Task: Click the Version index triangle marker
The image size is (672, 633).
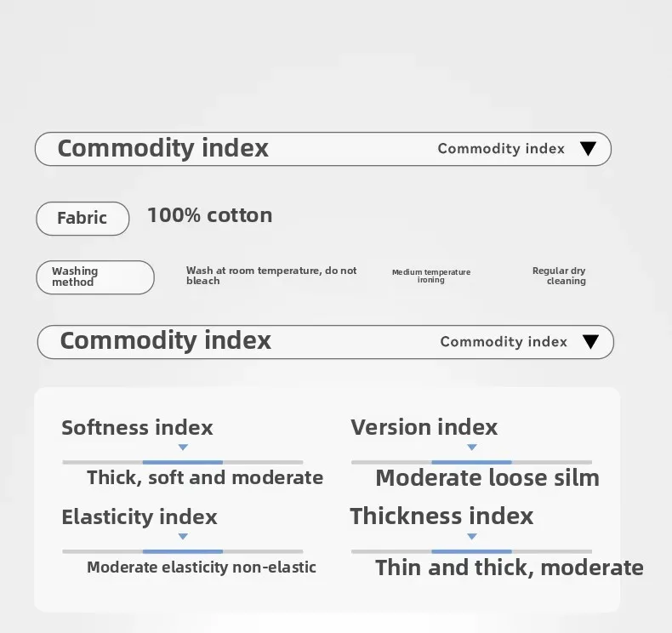Action: (x=472, y=448)
